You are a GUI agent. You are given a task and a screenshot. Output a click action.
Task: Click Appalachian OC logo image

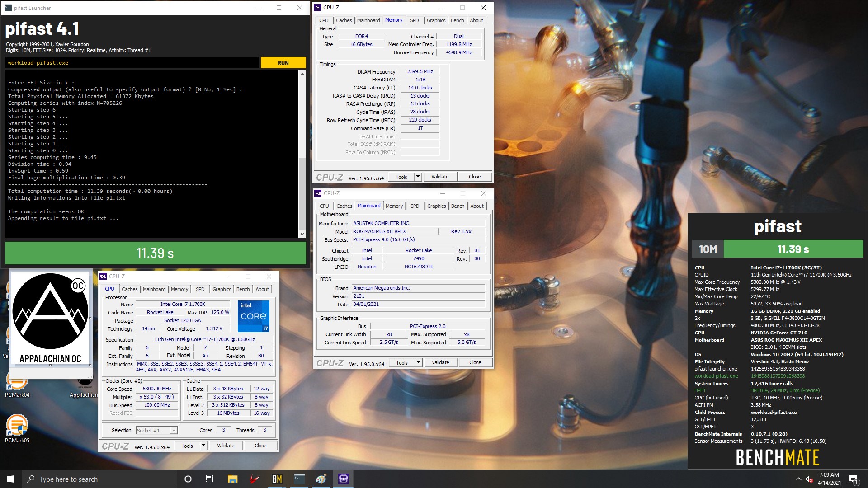pyautogui.click(x=50, y=318)
